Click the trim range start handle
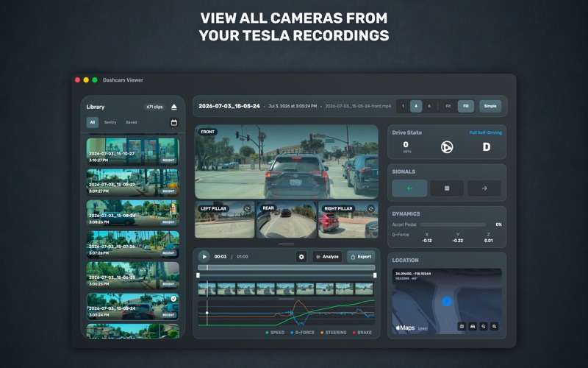 tap(198, 275)
